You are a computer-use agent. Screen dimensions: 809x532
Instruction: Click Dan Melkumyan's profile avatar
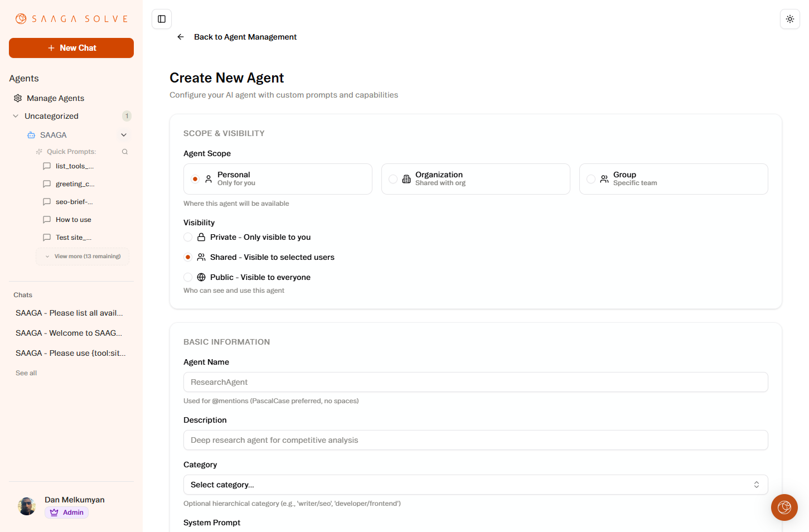point(26,506)
